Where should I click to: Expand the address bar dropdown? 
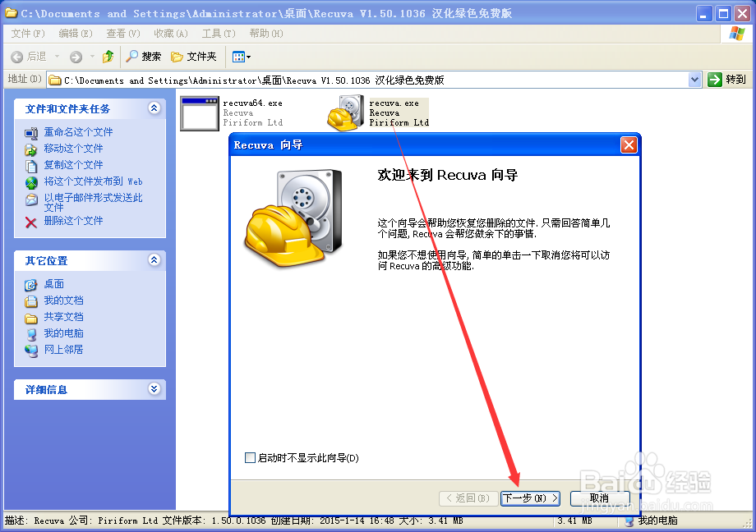(694, 80)
